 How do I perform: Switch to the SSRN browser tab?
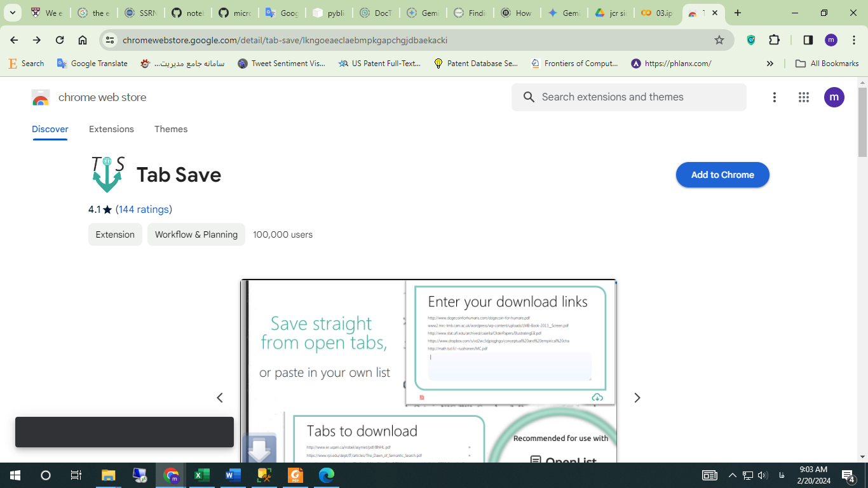pos(141,13)
